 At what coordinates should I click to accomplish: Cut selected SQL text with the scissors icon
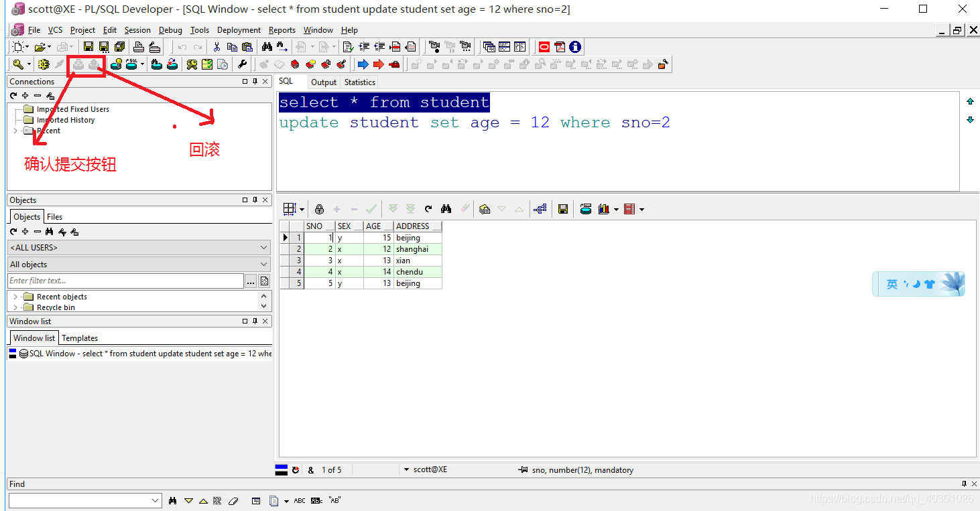click(x=217, y=46)
